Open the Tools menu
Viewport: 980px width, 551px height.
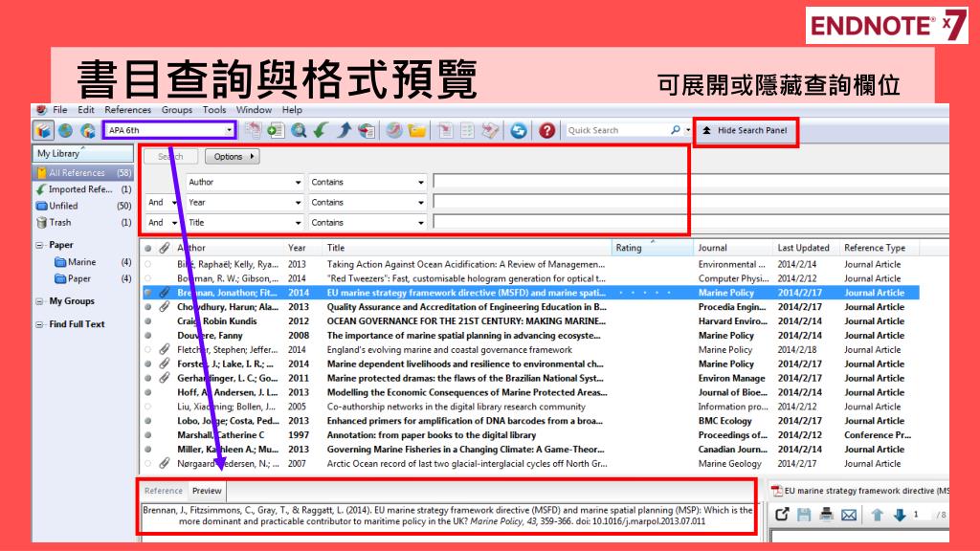(214, 110)
